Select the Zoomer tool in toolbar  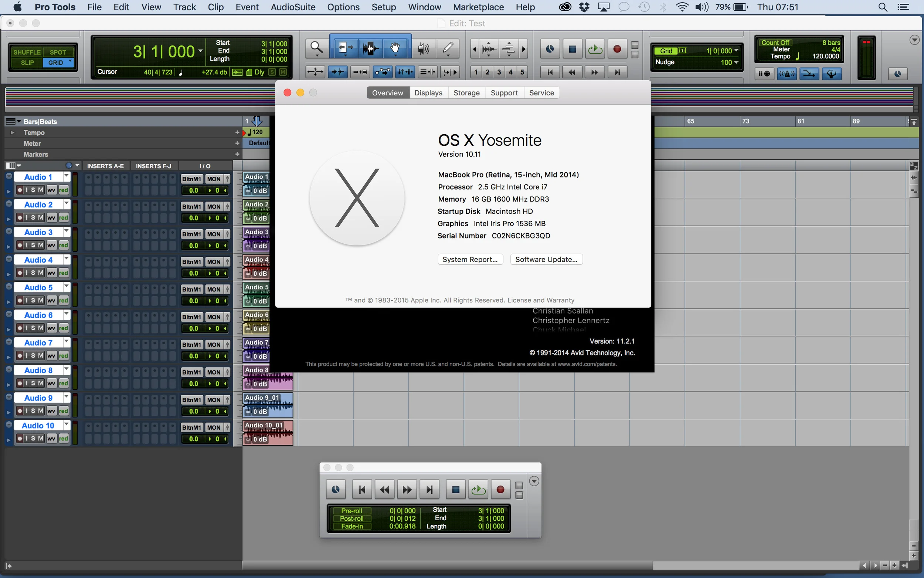317,48
